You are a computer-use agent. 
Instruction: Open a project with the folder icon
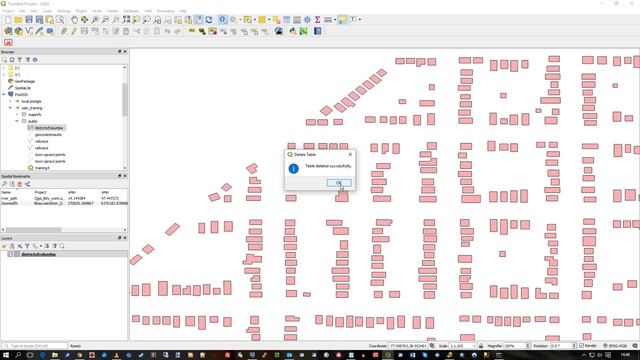coord(18,20)
